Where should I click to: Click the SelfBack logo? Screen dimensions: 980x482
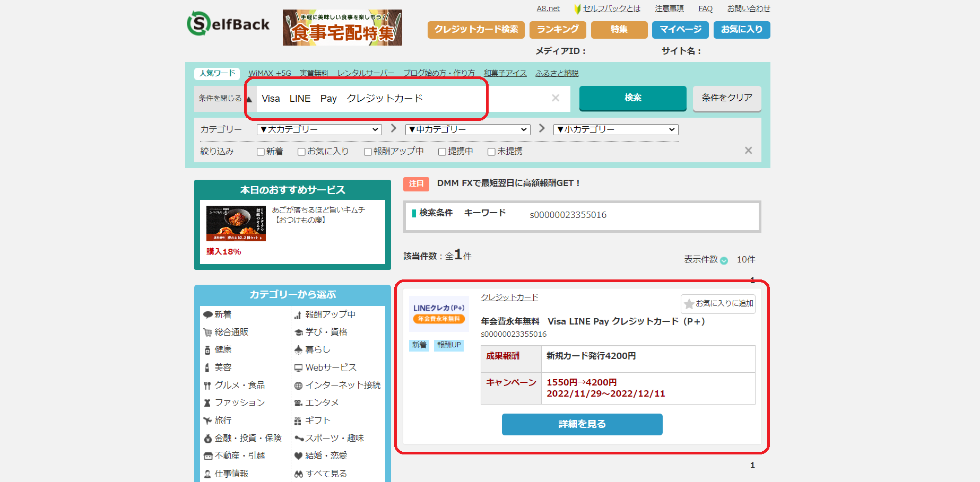tap(228, 24)
